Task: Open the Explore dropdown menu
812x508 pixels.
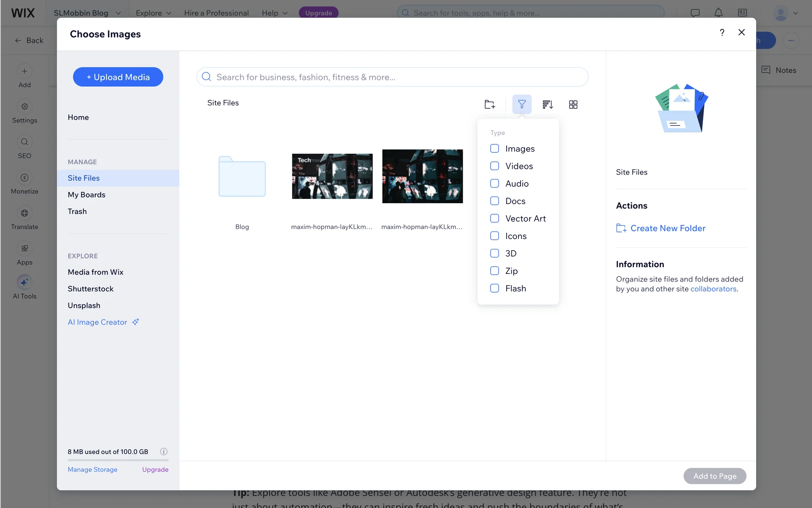Action: (x=153, y=13)
